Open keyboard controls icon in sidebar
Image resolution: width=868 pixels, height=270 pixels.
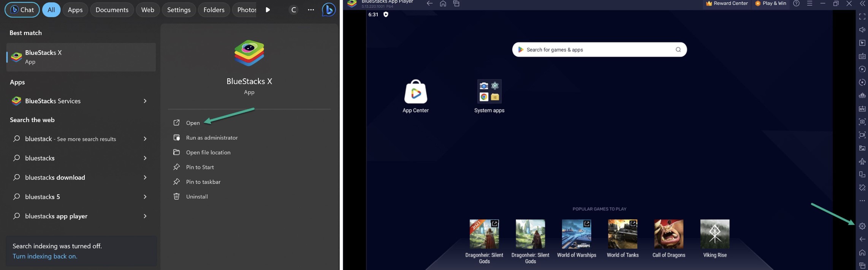click(x=862, y=56)
